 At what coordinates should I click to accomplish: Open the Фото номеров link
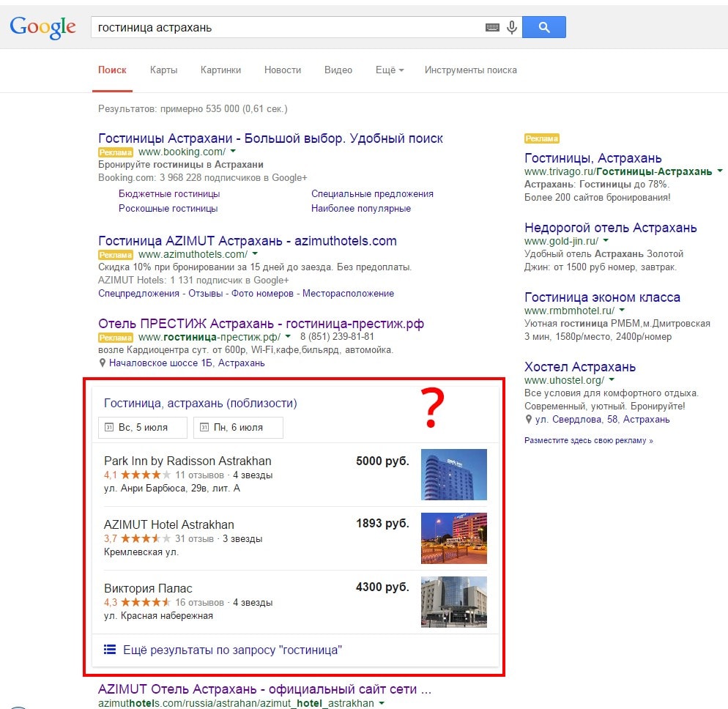262,294
